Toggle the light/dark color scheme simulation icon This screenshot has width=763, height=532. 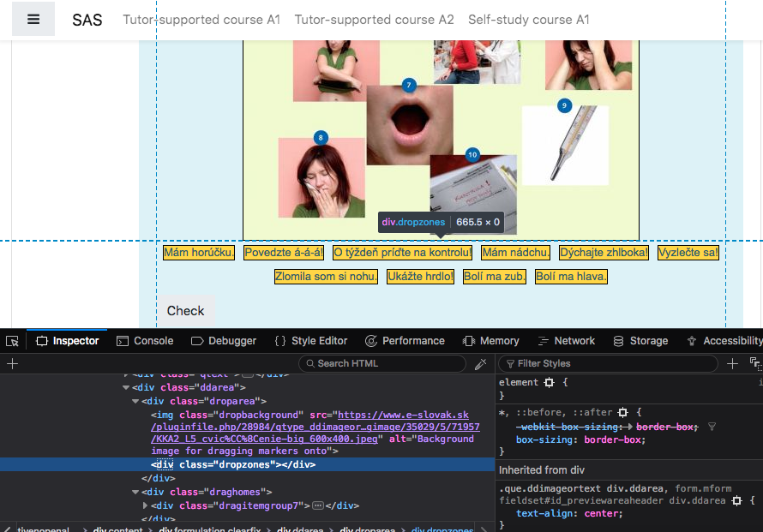tap(755, 363)
